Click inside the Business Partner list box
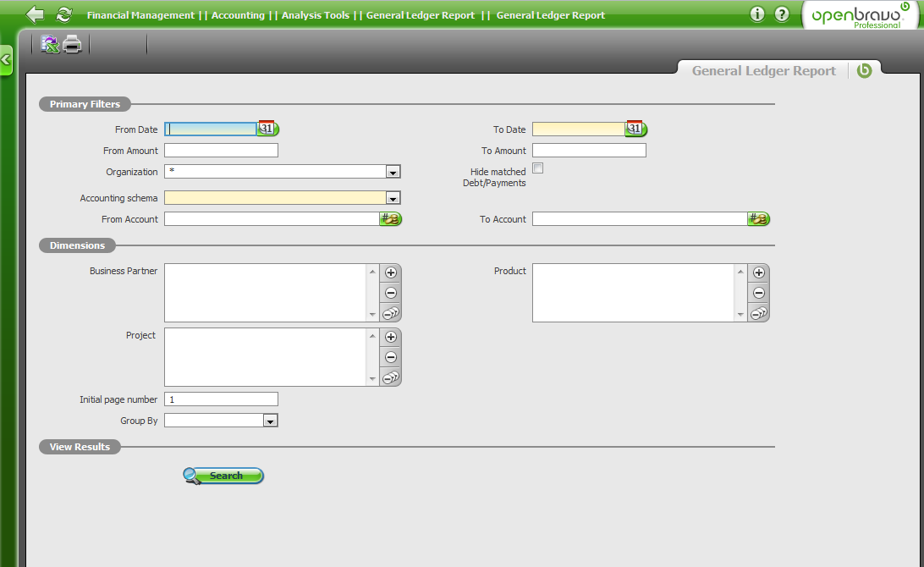The width and height of the screenshot is (924, 567). click(266, 293)
